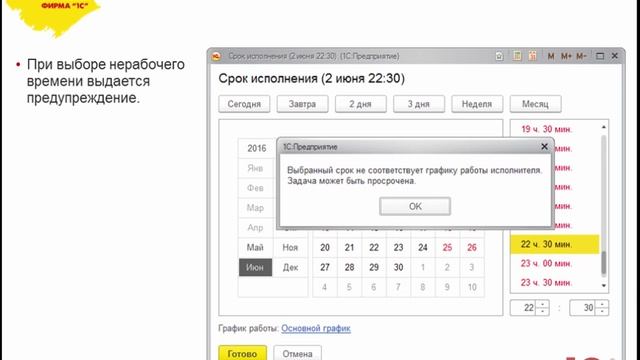Pick the '2 дня' quick deadline button
Viewport: 640px width, 360px height.
[x=360, y=104]
